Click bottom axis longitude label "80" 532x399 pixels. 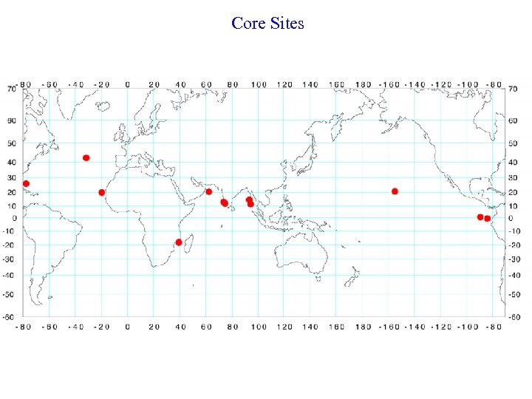point(233,327)
